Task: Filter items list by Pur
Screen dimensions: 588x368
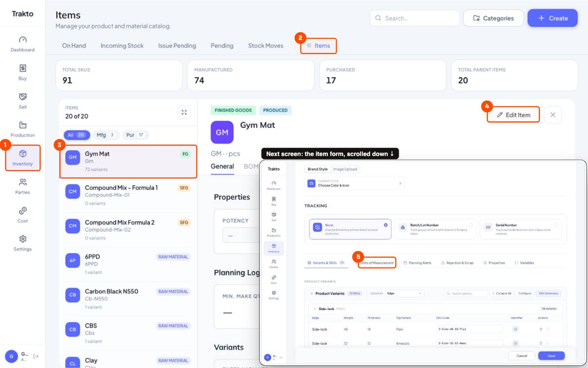Action: pos(135,135)
